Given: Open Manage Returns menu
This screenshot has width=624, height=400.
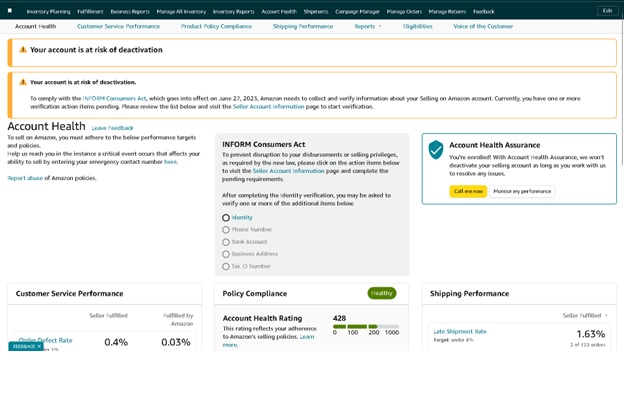Looking at the screenshot, I should 447,12.
